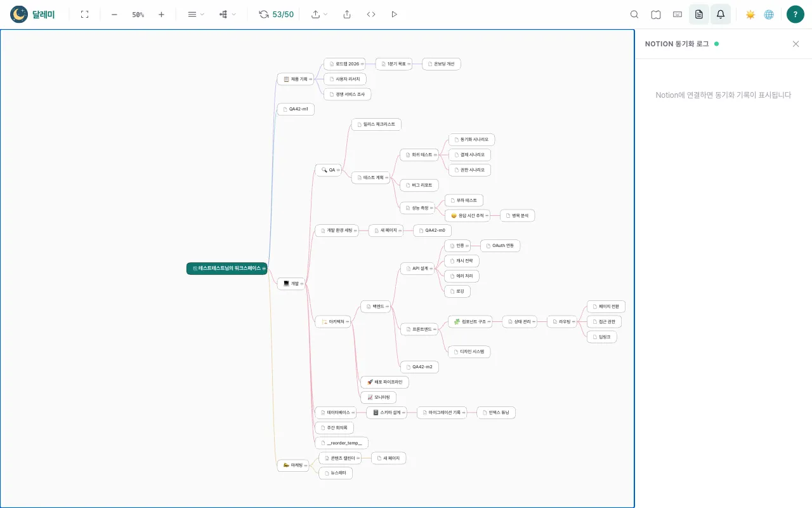Image resolution: width=812 pixels, height=508 pixels.
Task: Open the layout direction dropdown
Action: point(227,14)
